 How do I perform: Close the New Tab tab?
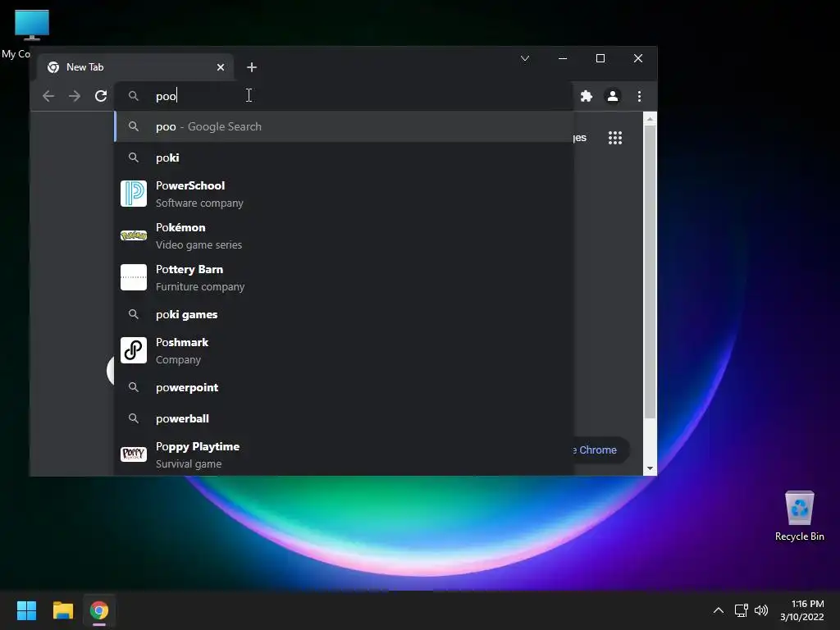[221, 67]
